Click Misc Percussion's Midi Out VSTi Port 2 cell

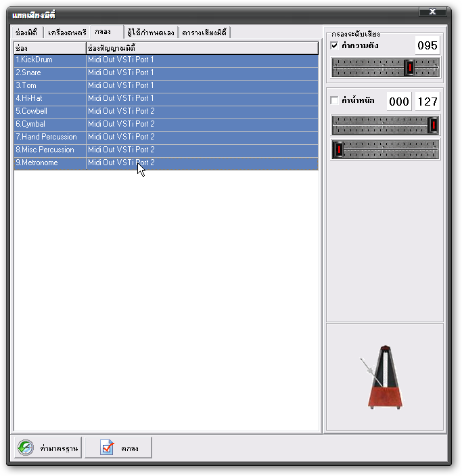202,150
